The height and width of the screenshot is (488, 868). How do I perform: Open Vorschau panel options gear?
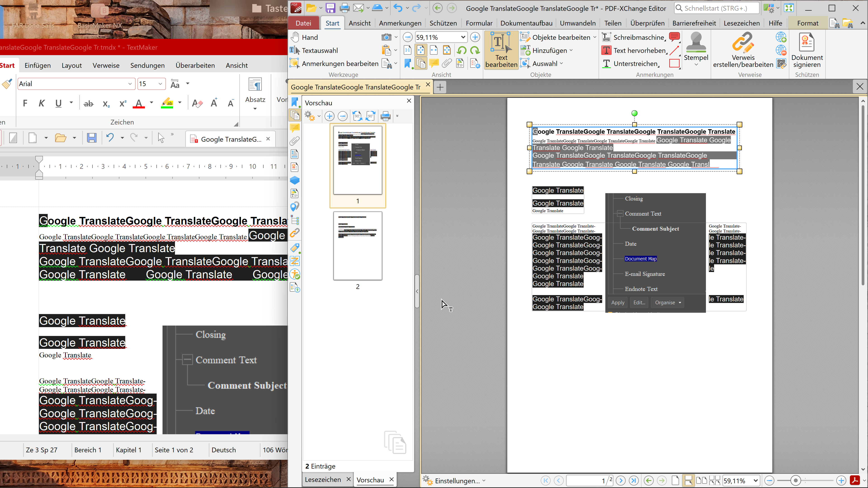(309, 116)
